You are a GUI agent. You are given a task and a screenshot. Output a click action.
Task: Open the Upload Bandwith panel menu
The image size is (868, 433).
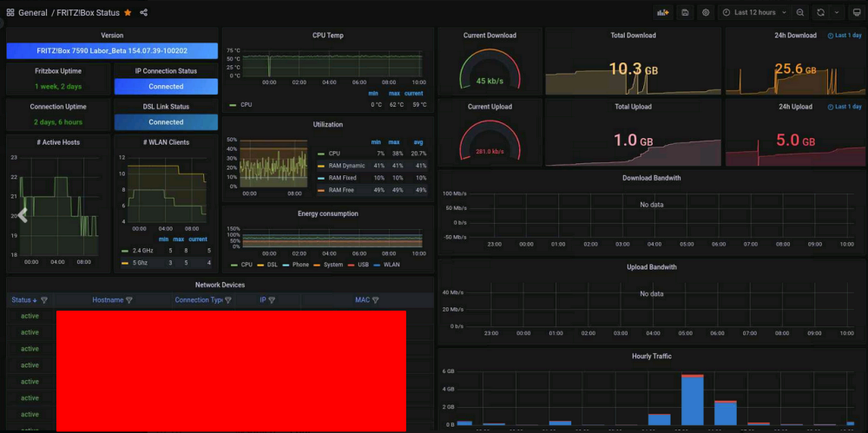pyautogui.click(x=652, y=267)
